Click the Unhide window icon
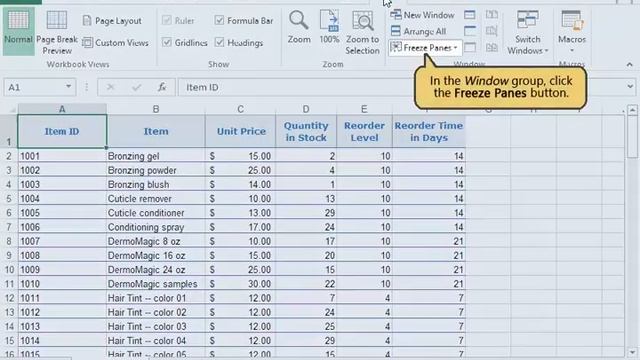640x360 pixels. point(470,47)
